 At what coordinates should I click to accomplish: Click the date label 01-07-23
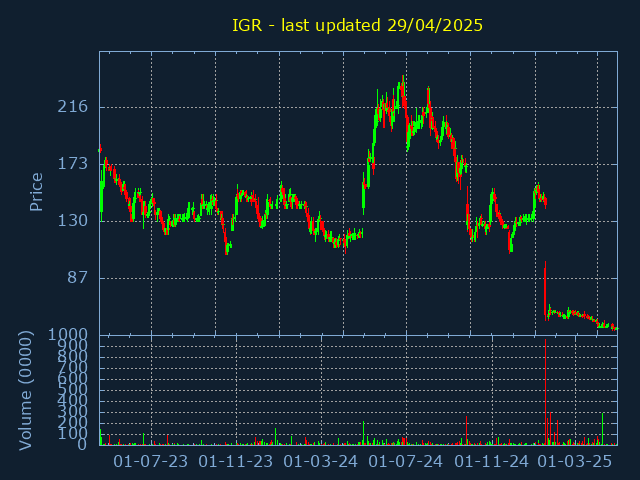(x=151, y=462)
